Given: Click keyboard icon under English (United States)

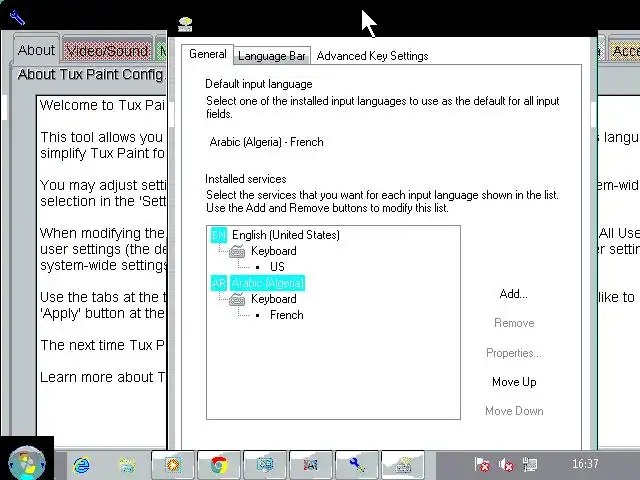Looking at the screenshot, I should click(237, 251).
